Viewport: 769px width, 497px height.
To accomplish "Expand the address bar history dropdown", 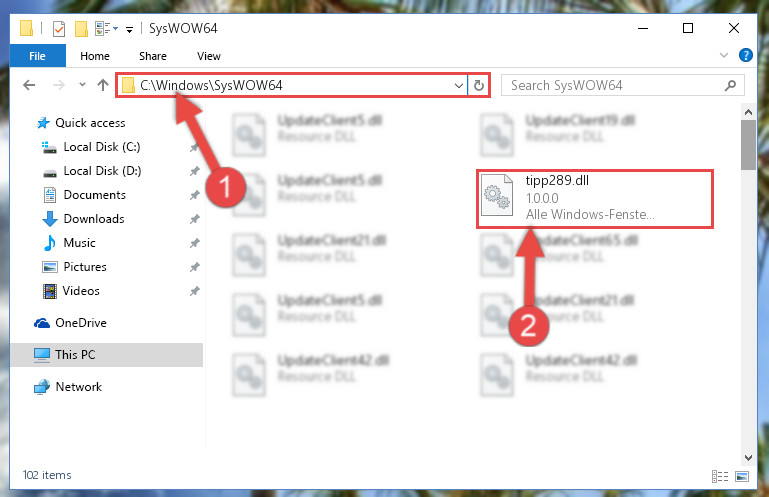I will (x=459, y=85).
